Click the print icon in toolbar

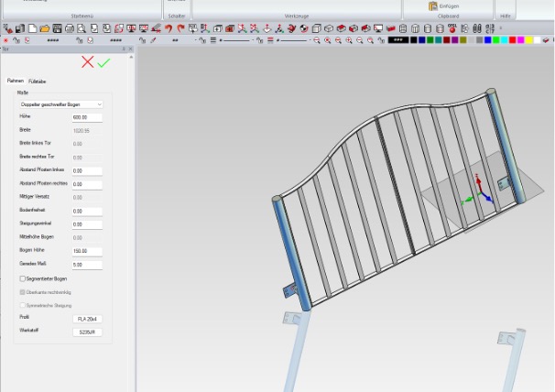point(70,28)
